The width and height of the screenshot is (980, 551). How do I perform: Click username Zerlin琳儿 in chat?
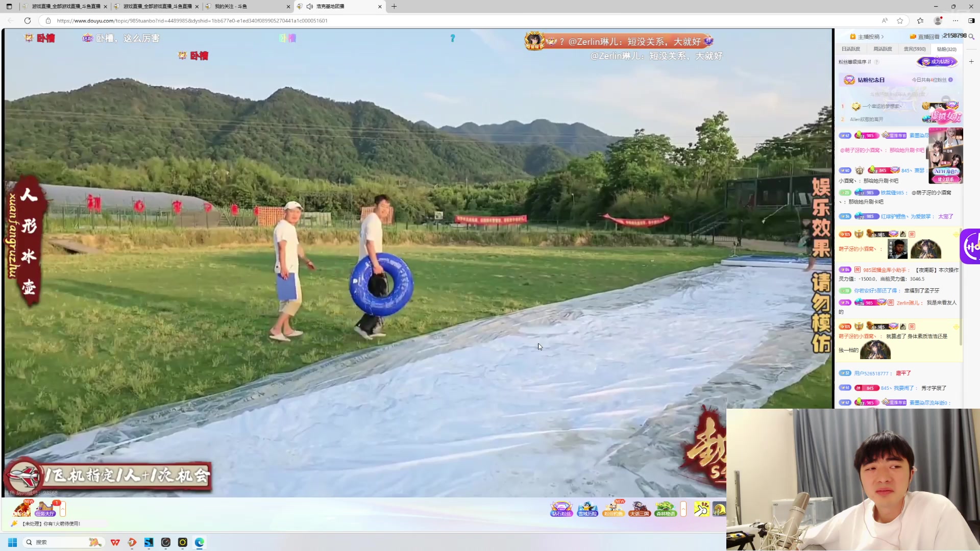click(909, 303)
